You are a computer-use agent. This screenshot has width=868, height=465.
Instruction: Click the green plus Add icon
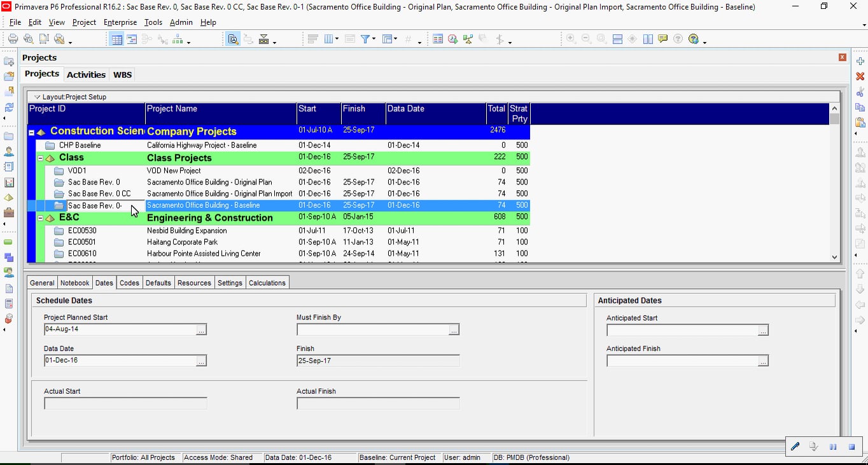click(860, 61)
